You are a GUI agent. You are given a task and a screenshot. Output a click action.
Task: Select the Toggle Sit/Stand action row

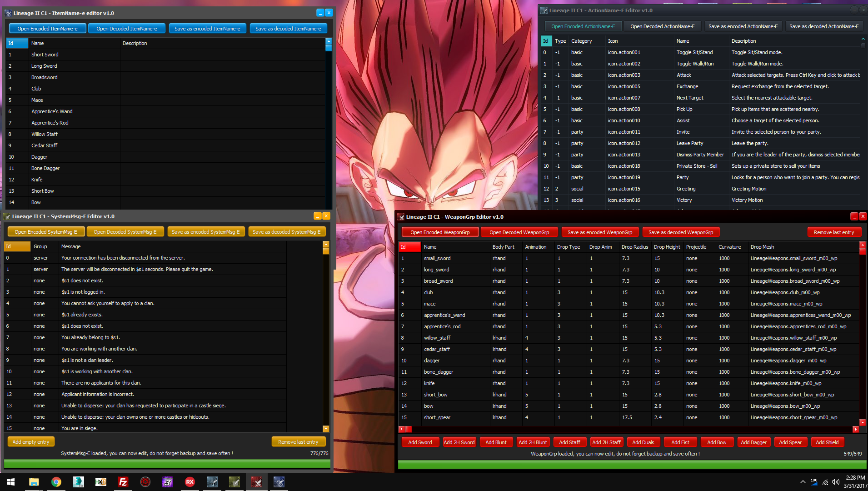click(x=694, y=52)
